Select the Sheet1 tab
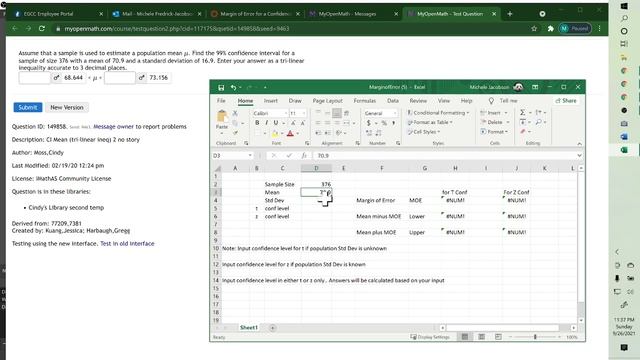This screenshot has height=360, width=640. tap(249, 328)
